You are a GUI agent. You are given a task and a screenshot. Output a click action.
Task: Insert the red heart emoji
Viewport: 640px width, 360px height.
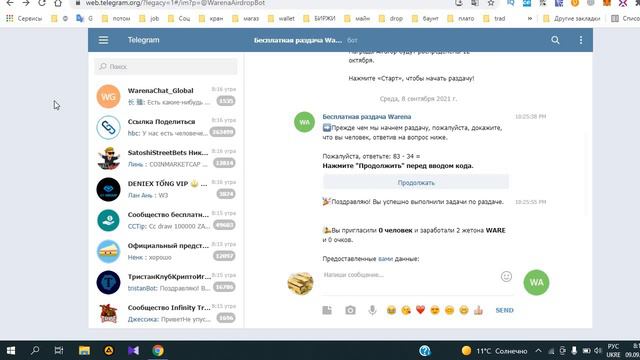(x=420, y=310)
